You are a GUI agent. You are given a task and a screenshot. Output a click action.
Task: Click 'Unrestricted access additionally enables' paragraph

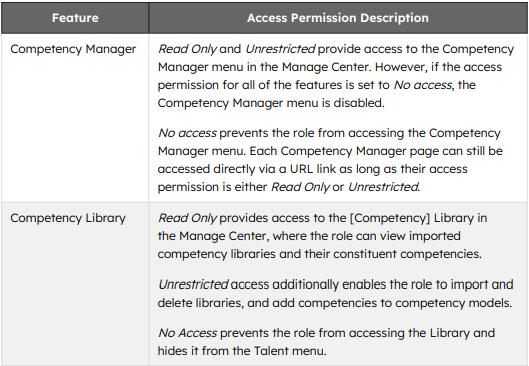pos(335,293)
